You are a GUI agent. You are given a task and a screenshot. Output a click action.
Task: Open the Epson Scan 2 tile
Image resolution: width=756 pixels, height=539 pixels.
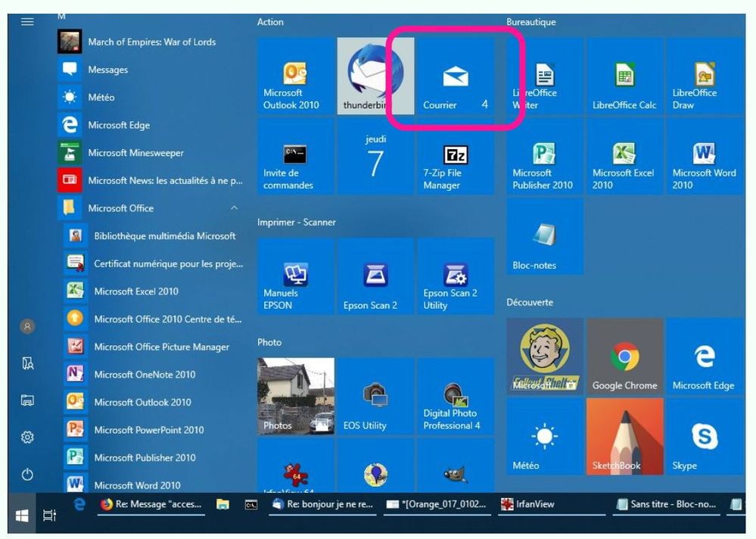[x=375, y=276]
